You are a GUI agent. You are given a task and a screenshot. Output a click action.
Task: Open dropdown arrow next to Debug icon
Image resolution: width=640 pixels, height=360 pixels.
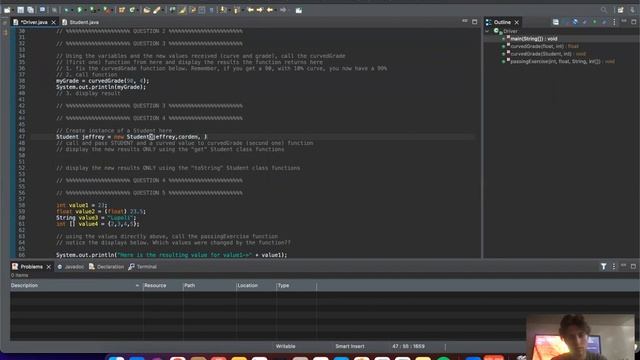(x=72, y=10)
